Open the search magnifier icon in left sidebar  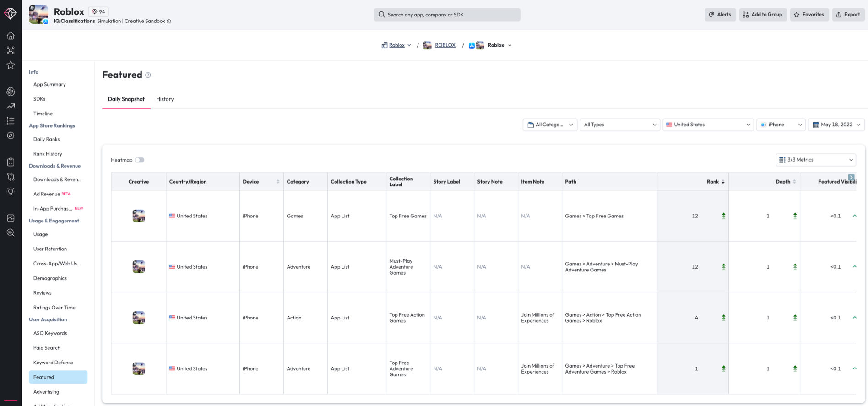pos(11,233)
